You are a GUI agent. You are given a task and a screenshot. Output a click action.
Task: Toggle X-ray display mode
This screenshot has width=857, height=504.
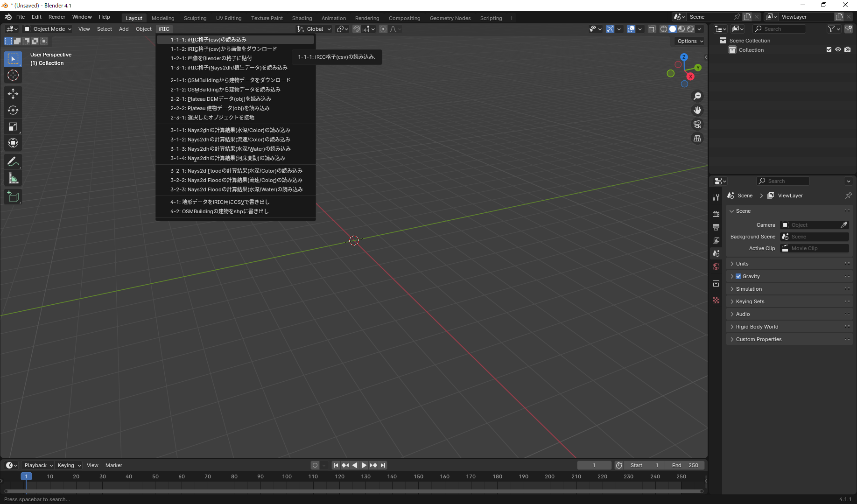[x=652, y=29]
